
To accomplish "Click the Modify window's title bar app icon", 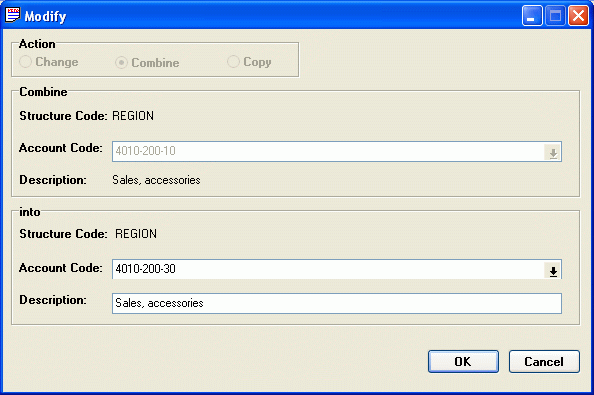I will point(13,15).
